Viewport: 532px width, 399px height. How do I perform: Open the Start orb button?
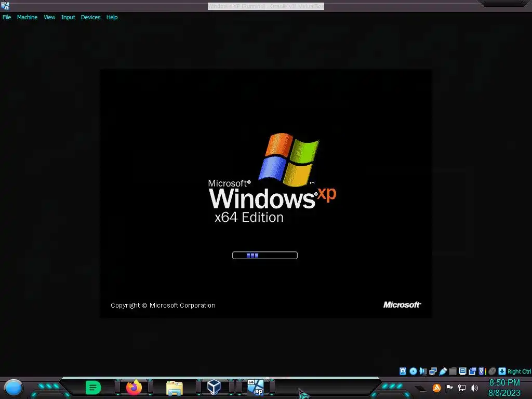14,388
